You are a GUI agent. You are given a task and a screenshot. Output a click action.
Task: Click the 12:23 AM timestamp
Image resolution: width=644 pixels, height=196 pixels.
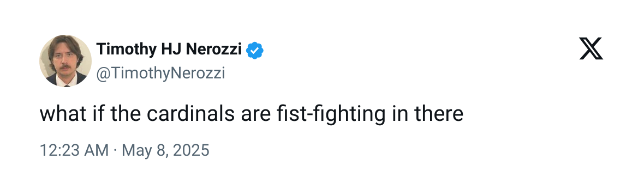point(74,150)
